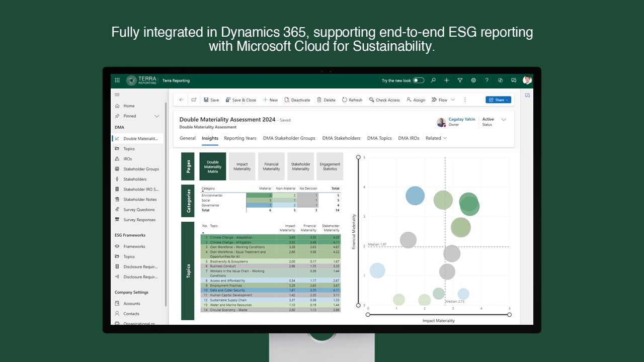Click the Terra Reporting logo
Image resolution: width=644 pixels, height=362 pixels.
142,80
